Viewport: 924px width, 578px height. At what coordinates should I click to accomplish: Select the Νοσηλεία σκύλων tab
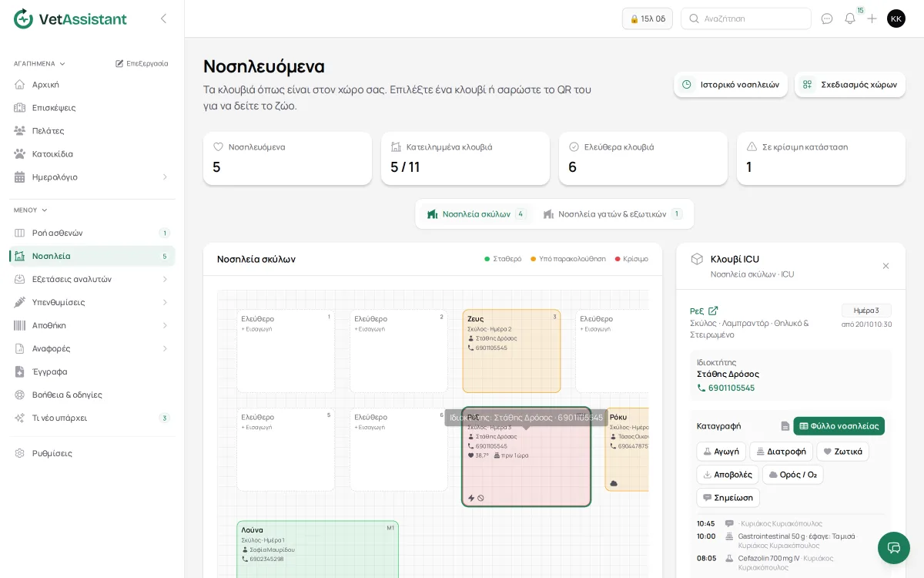click(x=476, y=214)
